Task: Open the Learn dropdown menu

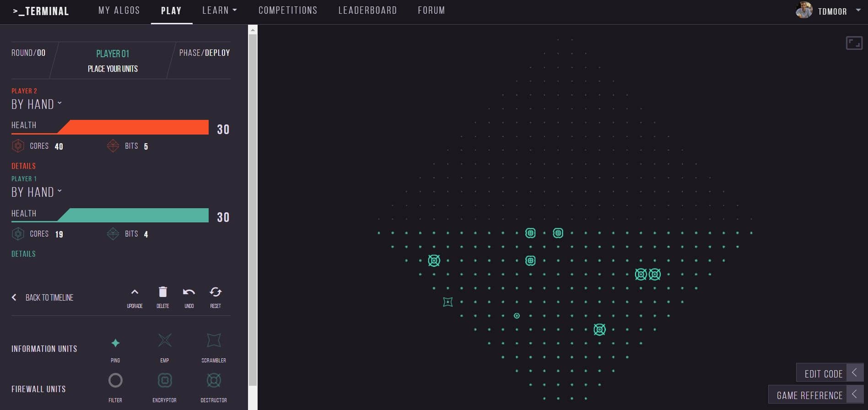Action: (220, 10)
